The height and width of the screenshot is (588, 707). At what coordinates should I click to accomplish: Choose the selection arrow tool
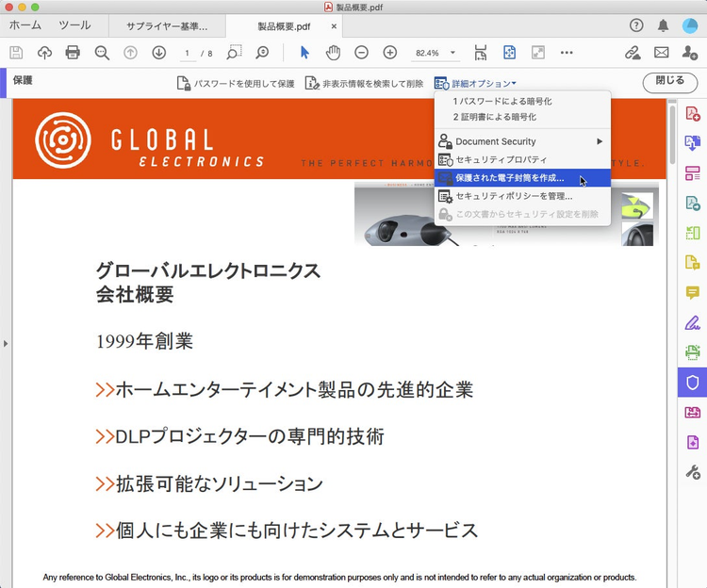point(304,53)
